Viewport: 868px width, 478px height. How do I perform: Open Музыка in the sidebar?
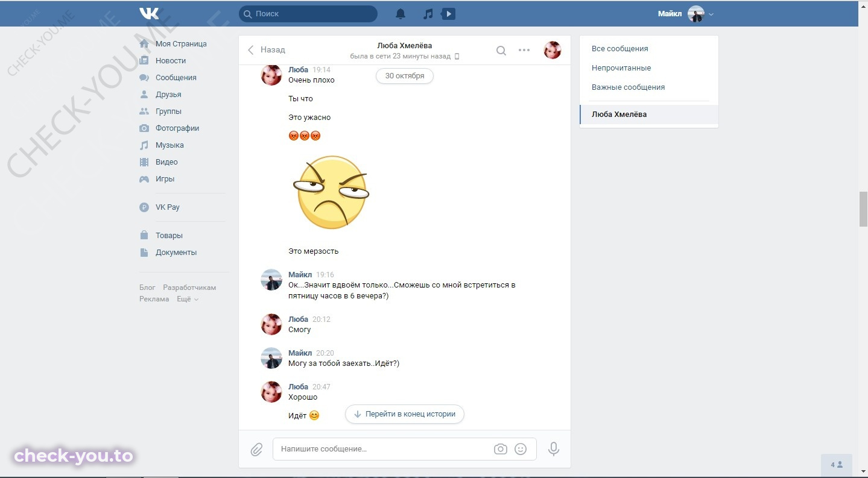[169, 145]
